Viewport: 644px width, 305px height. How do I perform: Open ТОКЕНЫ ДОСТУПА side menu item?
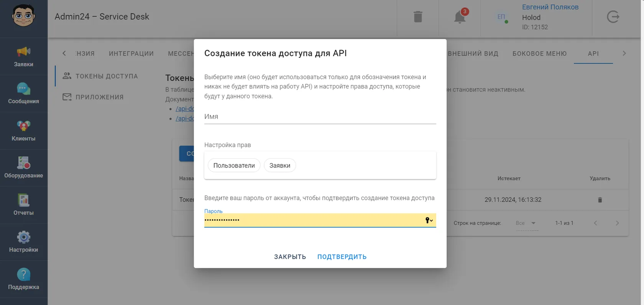pyautogui.click(x=100, y=76)
